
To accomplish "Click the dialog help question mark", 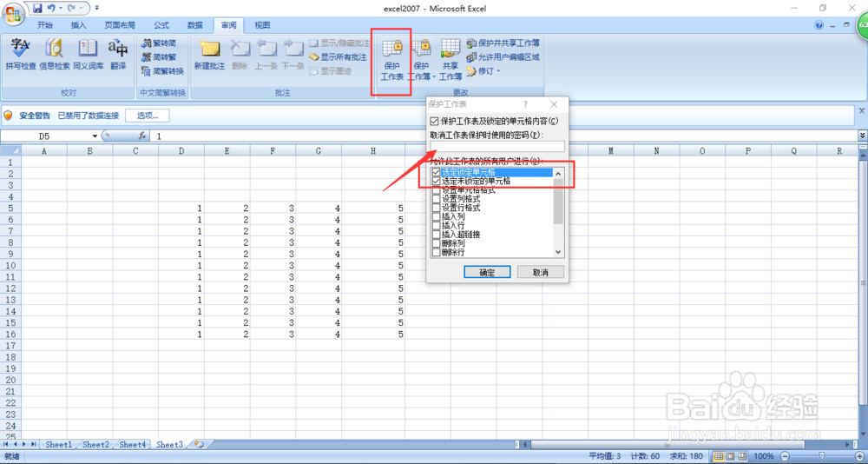I will tap(525, 104).
